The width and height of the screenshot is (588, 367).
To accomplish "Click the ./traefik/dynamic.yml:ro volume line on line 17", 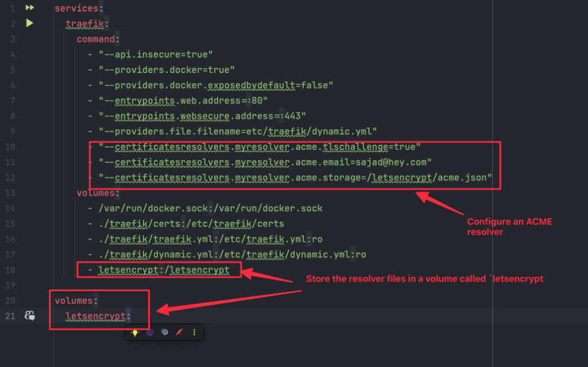I will tap(232, 254).
